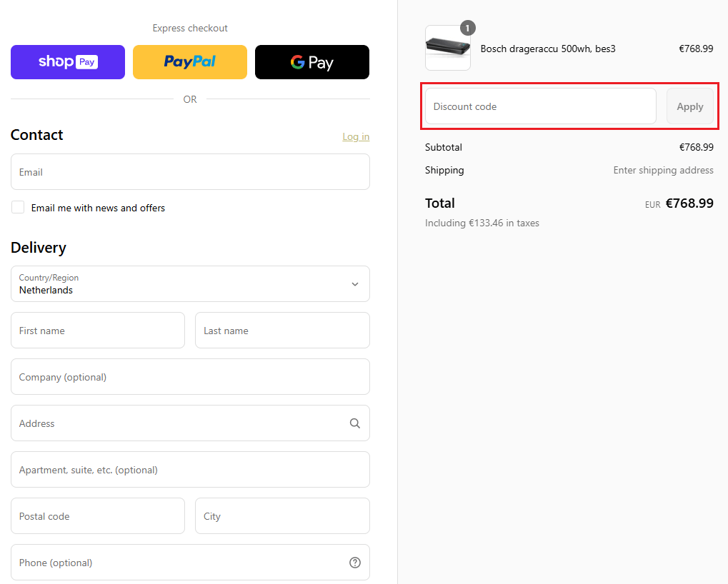Click the City input field
728x584 pixels.
coord(282,516)
